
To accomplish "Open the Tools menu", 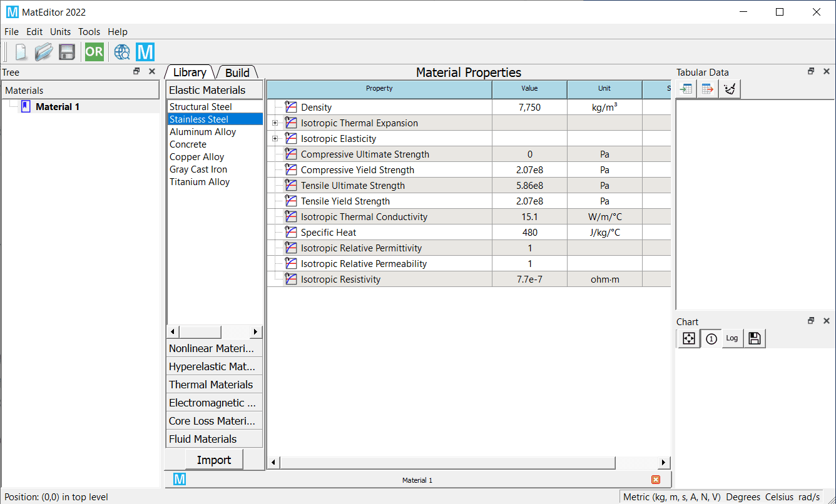I will click(x=89, y=32).
